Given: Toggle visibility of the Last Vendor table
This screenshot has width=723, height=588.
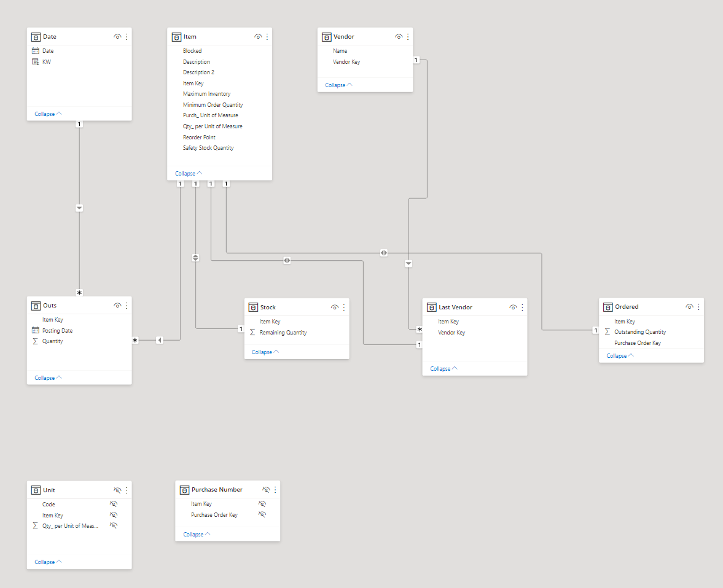Looking at the screenshot, I should coord(513,308).
